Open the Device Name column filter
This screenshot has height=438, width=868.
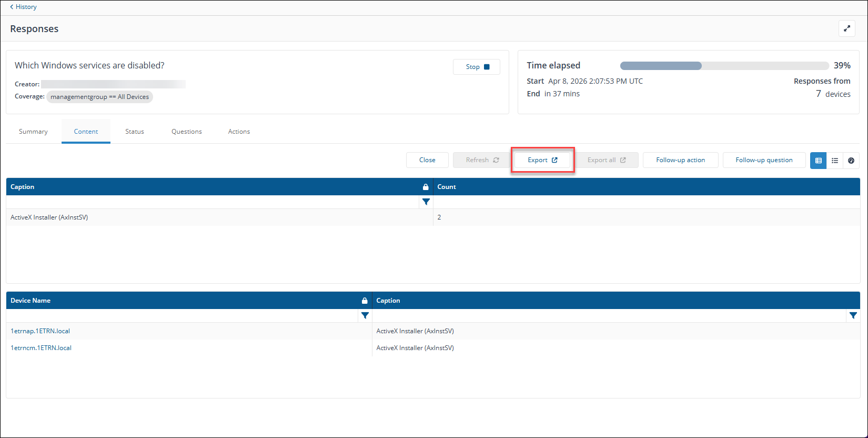pyautogui.click(x=365, y=316)
